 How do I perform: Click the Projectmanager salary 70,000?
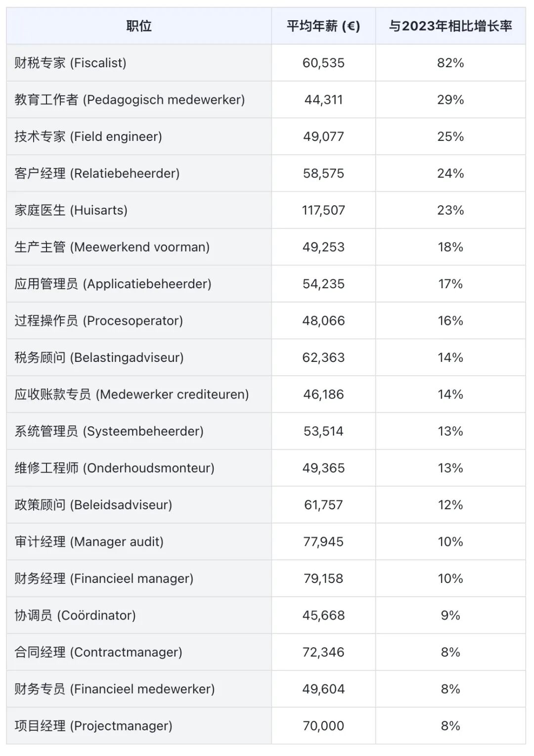323,726
